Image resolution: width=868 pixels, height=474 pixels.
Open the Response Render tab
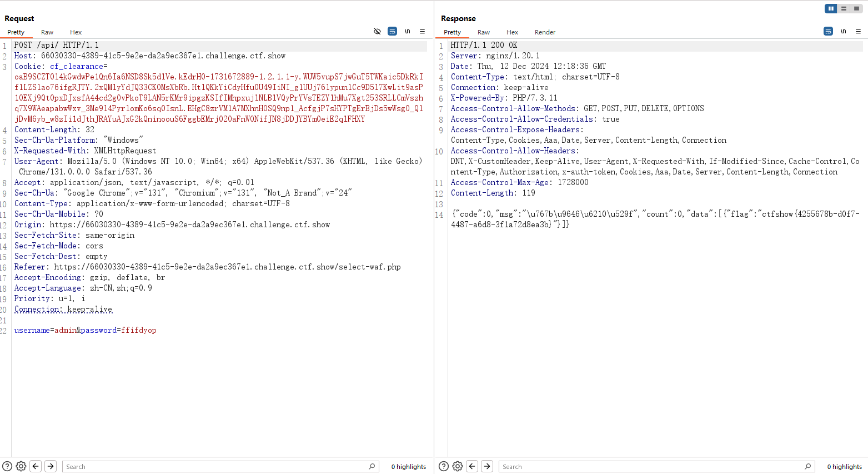point(545,32)
